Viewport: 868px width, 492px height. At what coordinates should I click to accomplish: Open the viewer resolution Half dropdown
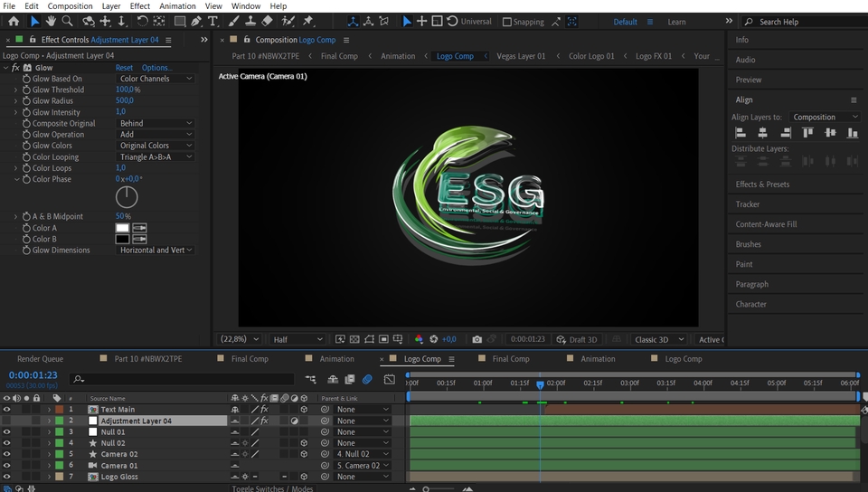297,339
